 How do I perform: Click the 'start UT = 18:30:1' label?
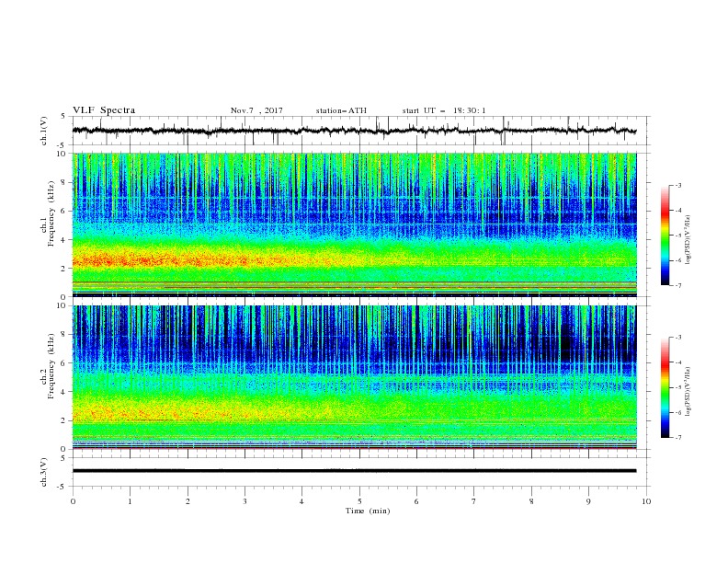pyautogui.click(x=444, y=110)
